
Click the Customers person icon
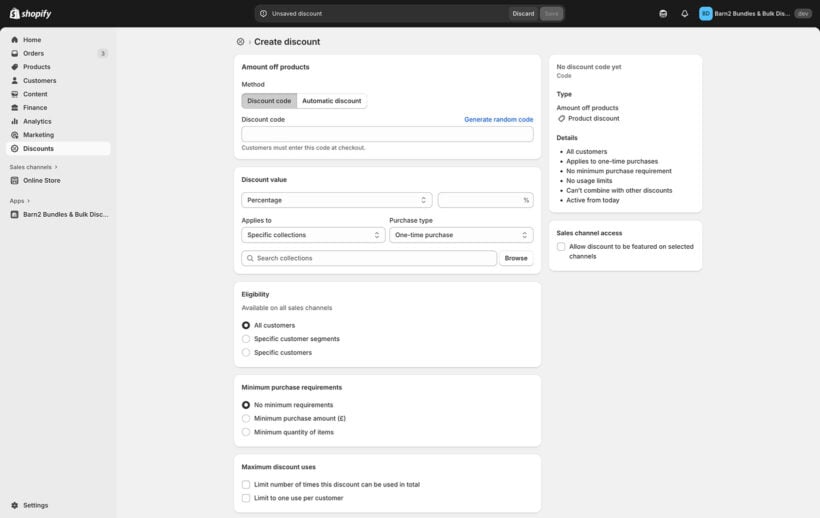pyautogui.click(x=15, y=80)
